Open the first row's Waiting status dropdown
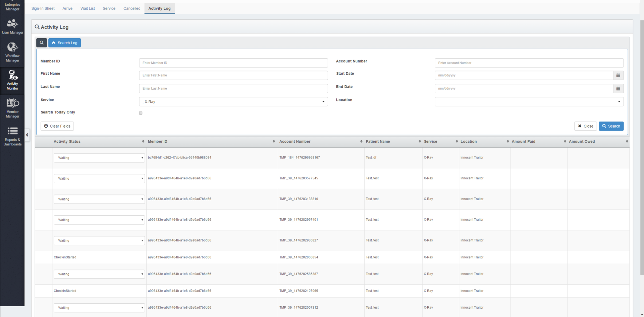 (x=99, y=158)
